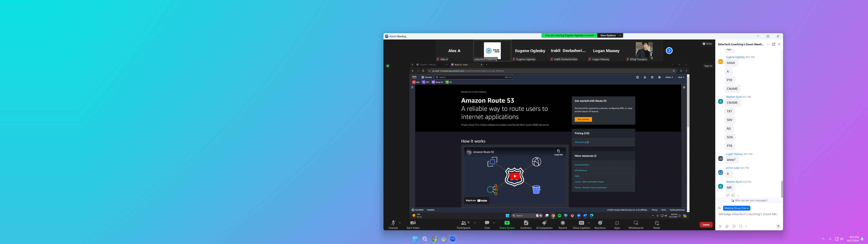Open the View layout menu
Viewport: 868px width, 244px height.
(x=707, y=44)
